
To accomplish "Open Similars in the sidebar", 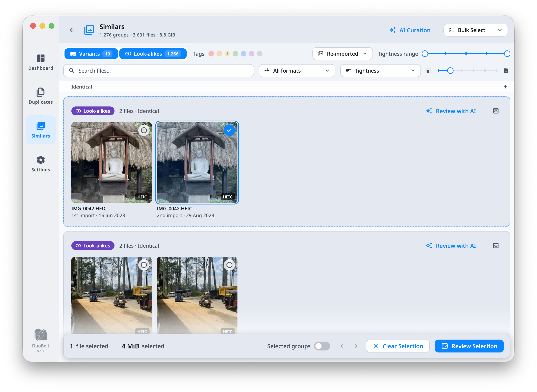I will click(41, 130).
